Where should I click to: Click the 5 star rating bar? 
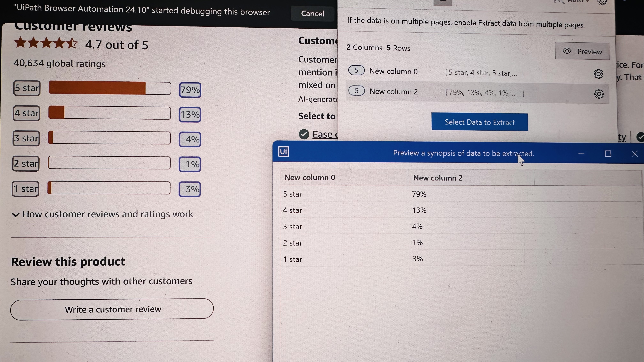coord(110,88)
